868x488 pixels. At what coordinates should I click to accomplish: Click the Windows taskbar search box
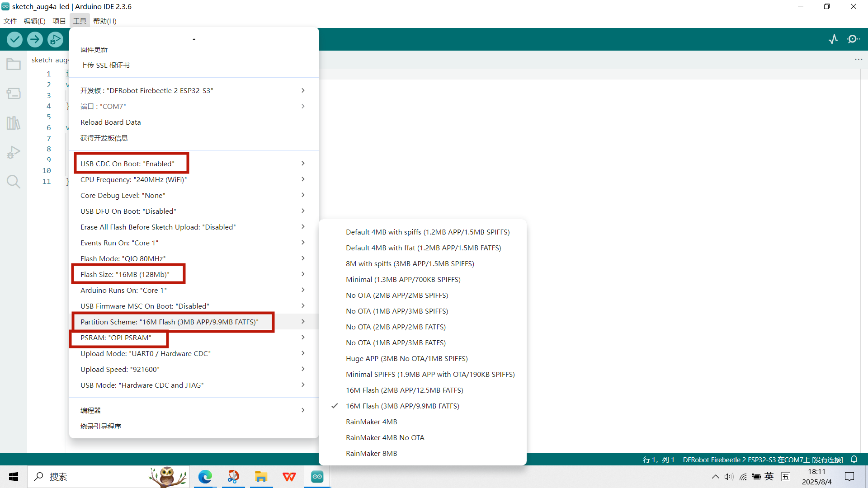click(x=108, y=477)
